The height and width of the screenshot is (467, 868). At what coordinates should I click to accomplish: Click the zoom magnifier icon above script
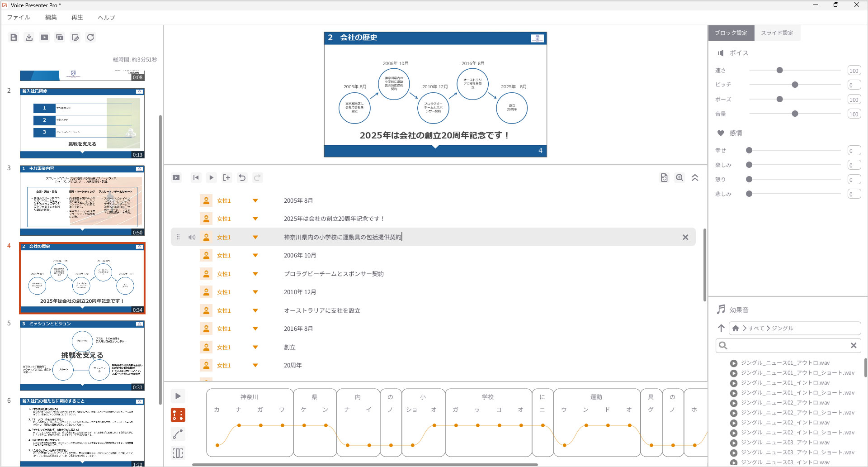point(679,178)
